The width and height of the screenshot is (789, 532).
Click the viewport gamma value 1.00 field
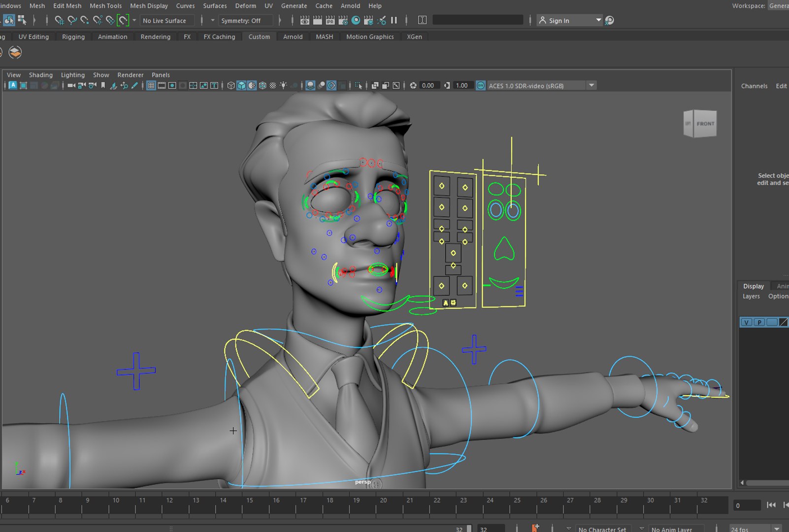(462, 85)
